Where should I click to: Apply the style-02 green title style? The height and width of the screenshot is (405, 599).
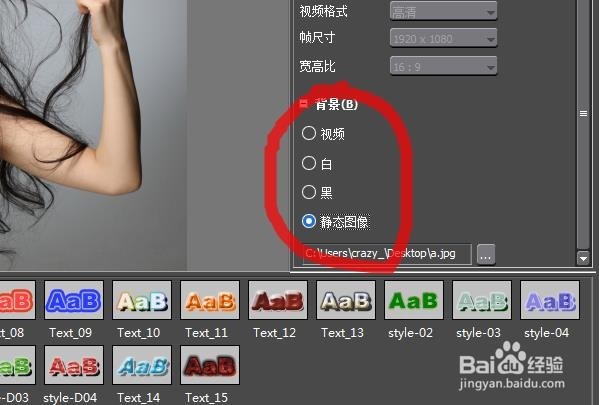(x=414, y=300)
